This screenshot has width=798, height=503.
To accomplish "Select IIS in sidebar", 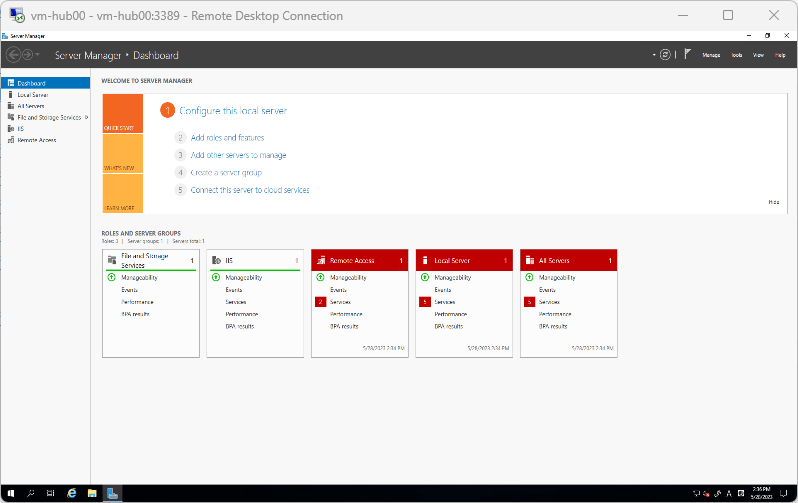I will tap(45, 128).
